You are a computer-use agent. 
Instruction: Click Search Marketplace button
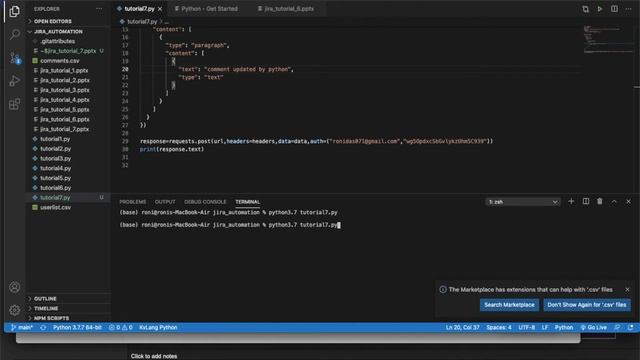[x=509, y=305]
